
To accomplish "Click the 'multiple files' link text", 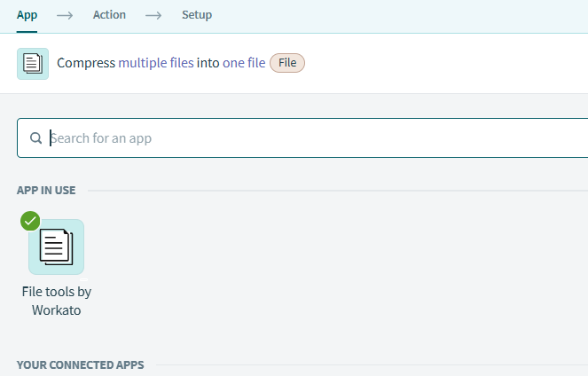I will tap(156, 63).
